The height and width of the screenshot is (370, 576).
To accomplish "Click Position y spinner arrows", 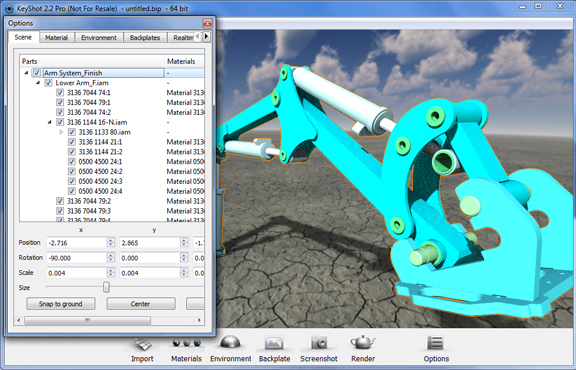I will coord(184,243).
